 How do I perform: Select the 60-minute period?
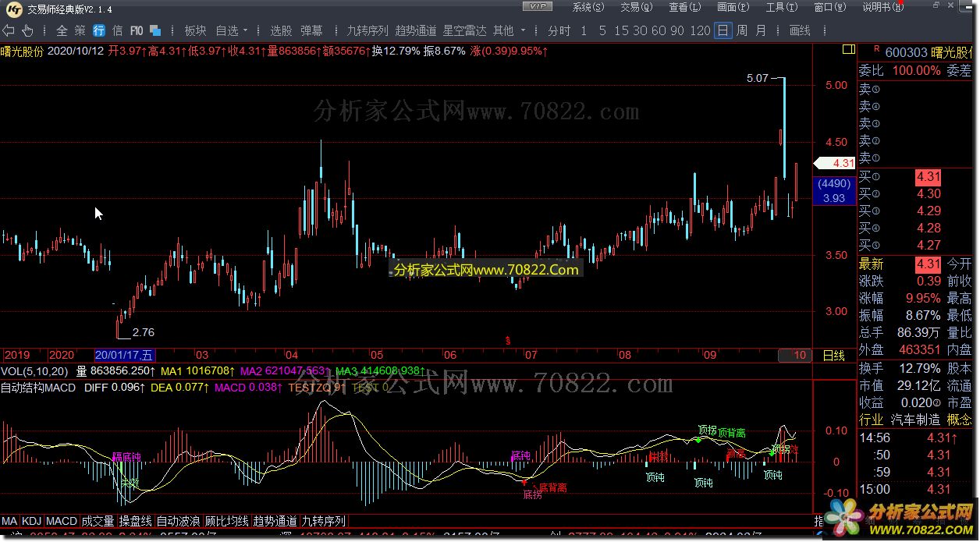659,30
